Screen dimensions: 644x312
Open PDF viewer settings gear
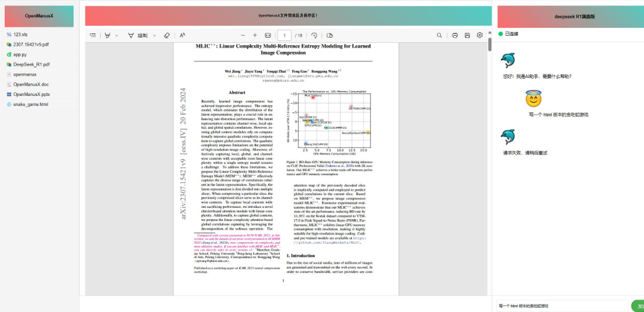tap(479, 36)
